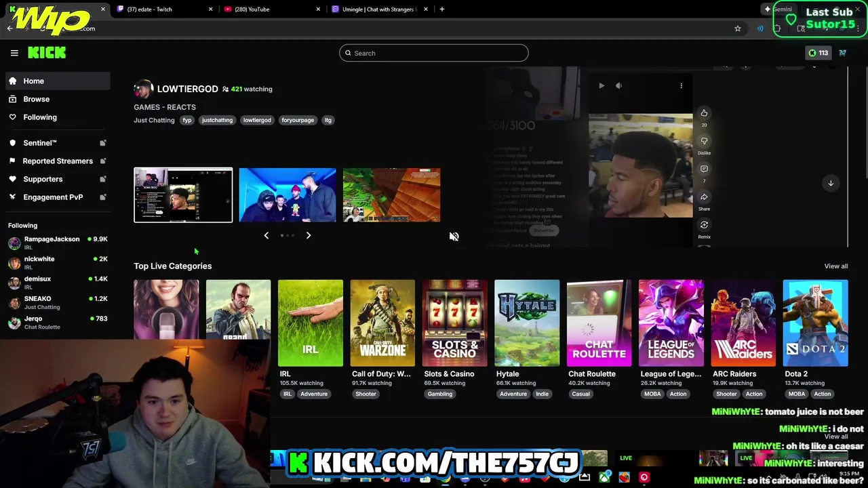868x488 pixels.
Task: Select the lowtiergod tag
Action: [x=257, y=120]
